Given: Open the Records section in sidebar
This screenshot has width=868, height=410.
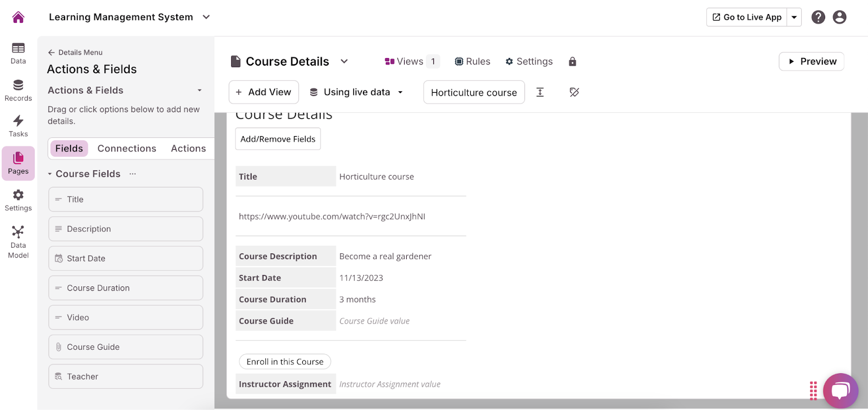Looking at the screenshot, I should click(x=18, y=90).
